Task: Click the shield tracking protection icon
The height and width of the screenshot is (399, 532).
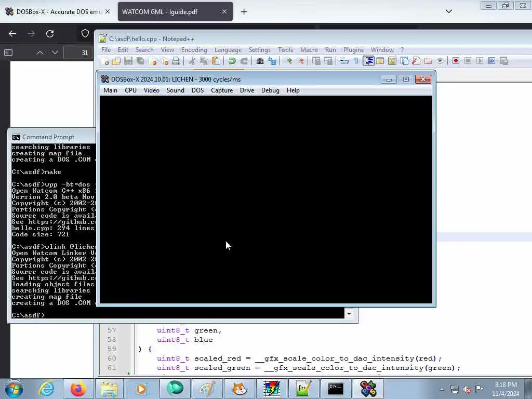Action: (85, 33)
